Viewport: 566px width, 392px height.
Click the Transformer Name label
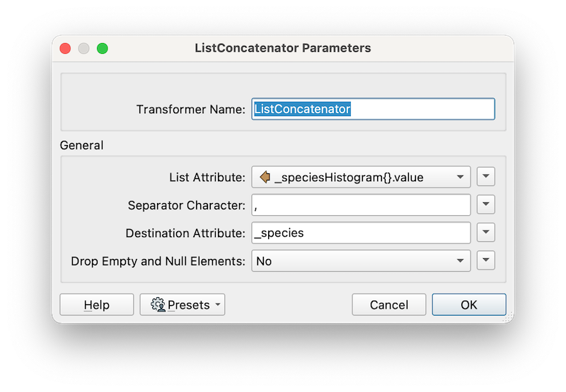[x=190, y=110]
